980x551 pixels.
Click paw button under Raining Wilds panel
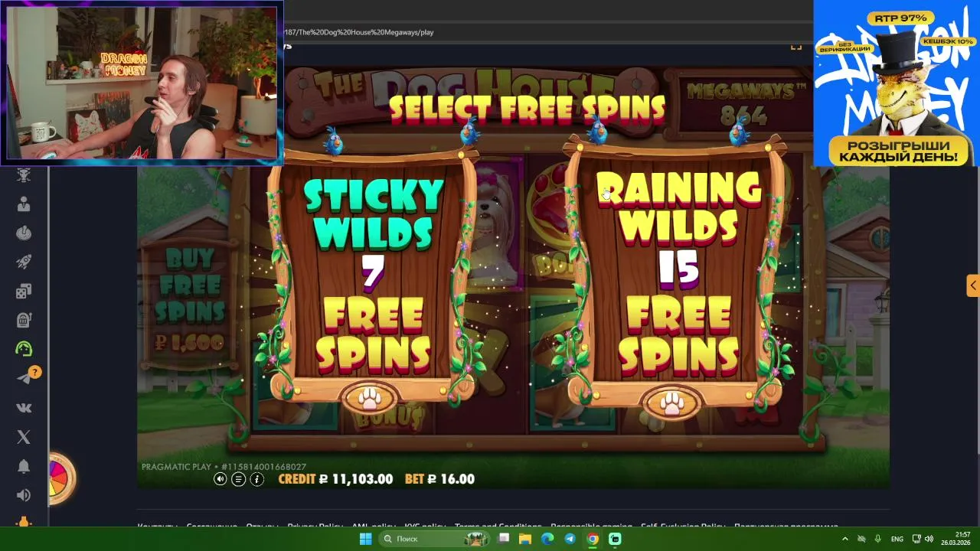coord(672,403)
